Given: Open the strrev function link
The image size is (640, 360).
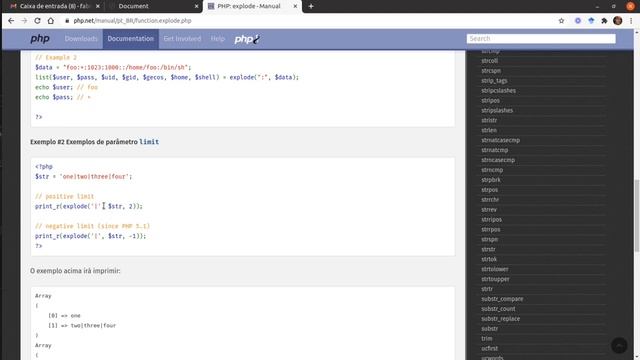Looking at the screenshot, I should (x=489, y=210).
